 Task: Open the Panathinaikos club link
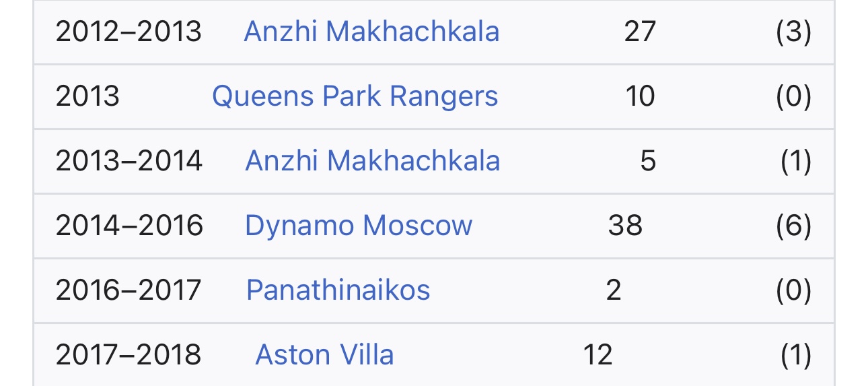click(x=338, y=290)
